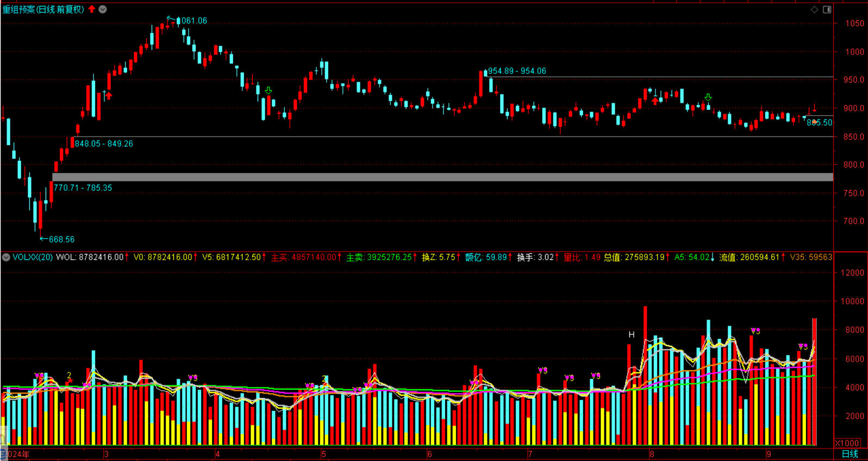Open the chart dropdown next to 重组预案 title
Viewport: 868px width, 461px height.
[x=103, y=9]
